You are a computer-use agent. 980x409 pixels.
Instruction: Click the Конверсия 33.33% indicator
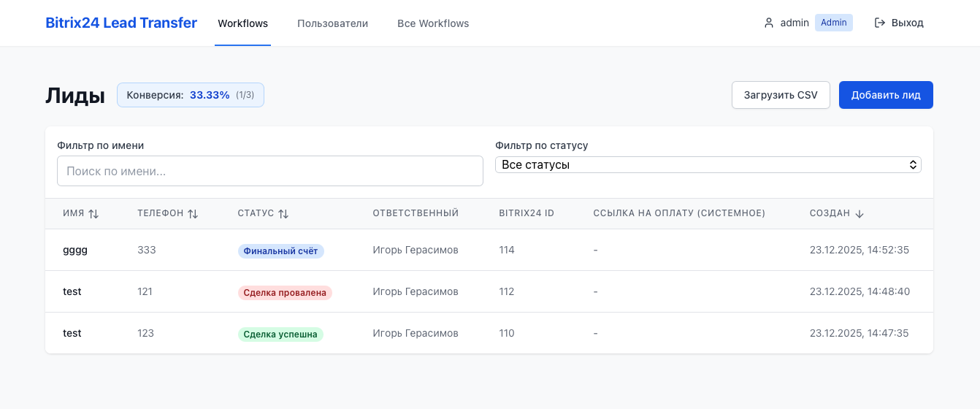(x=190, y=95)
